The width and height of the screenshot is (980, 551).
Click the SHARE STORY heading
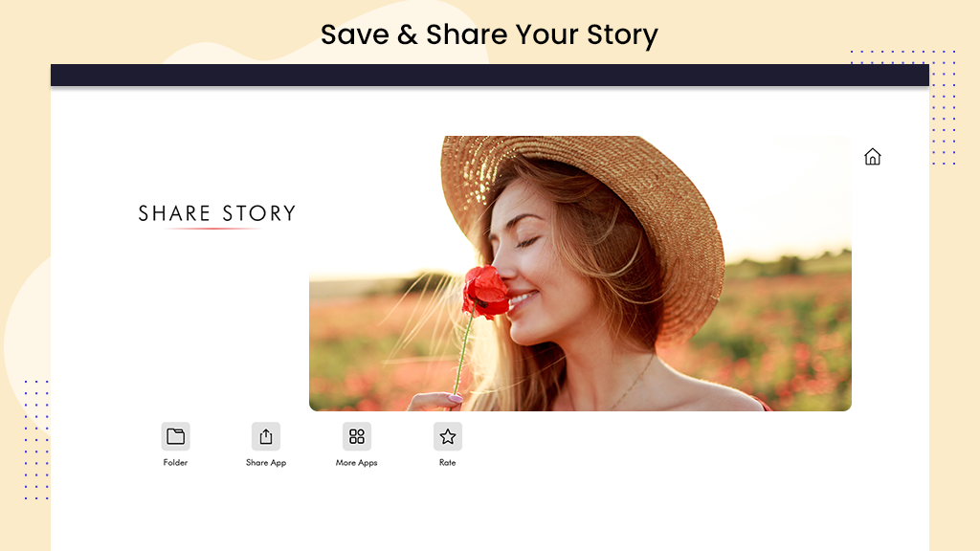217,213
